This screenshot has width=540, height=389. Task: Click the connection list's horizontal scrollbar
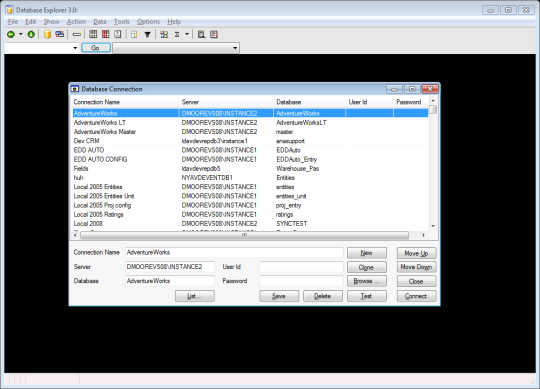(x=245, y=235)
